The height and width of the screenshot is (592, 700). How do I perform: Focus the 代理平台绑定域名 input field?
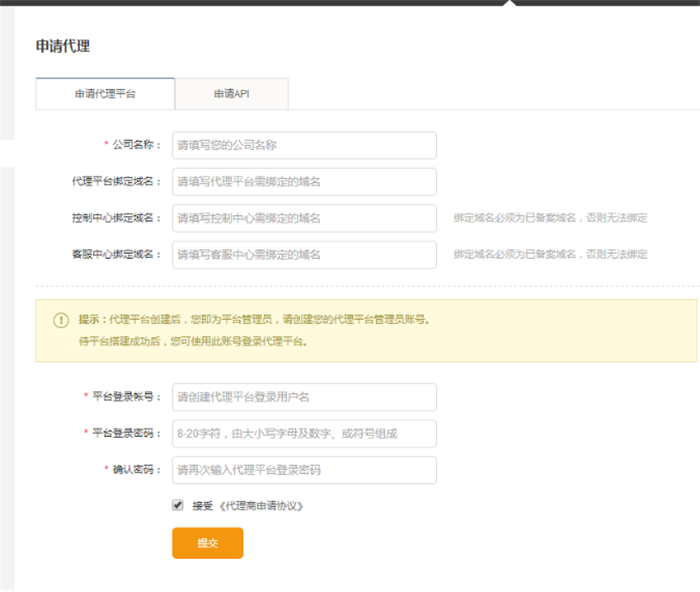pos(304,182)
